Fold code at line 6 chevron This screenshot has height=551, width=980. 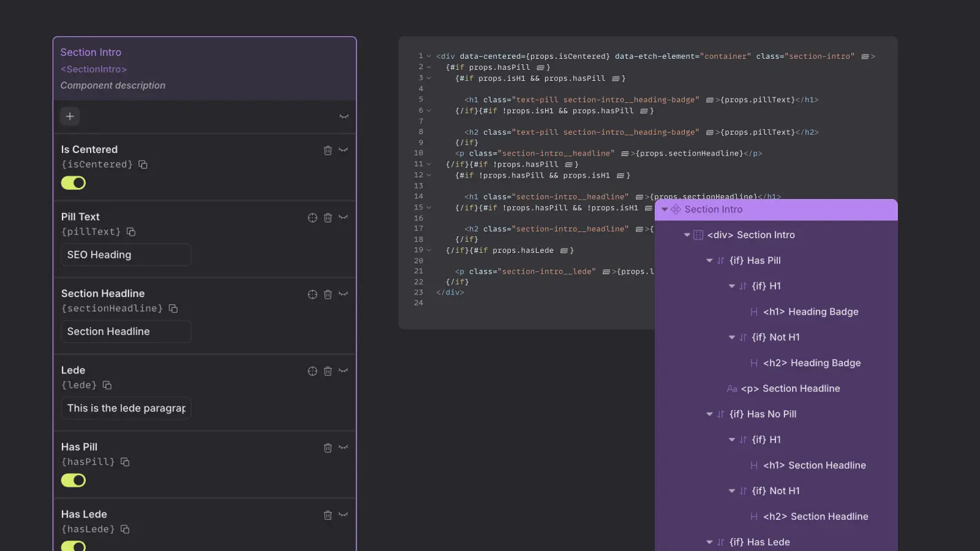click(x=429, y=111)
